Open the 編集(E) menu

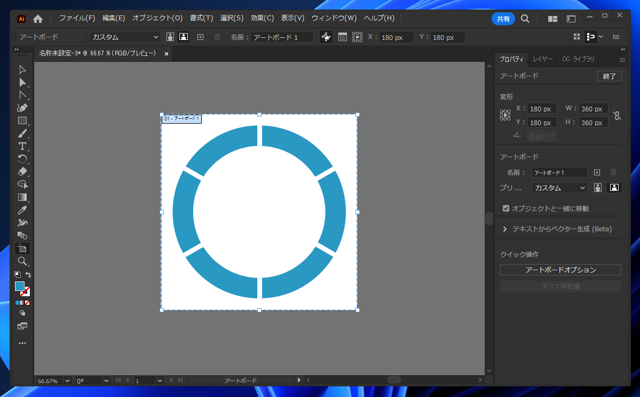[113, 18]
